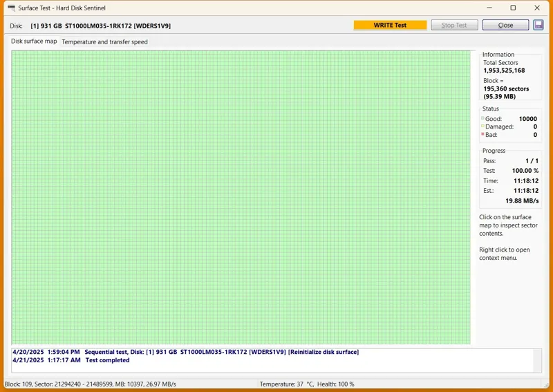Image resolution: width=553 pixels, height=392 pixels.
Task: Click the green Good status legend square
Action: pyautogui.click(x=482, y=119)
